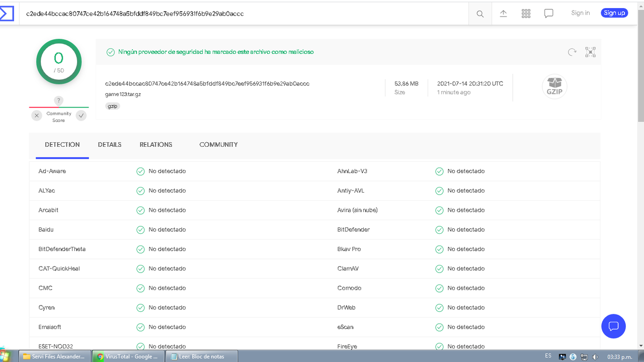Click Comodo's green check icon
The height and width of the screenshot is (362, 644).
click(x=439, y=288)
